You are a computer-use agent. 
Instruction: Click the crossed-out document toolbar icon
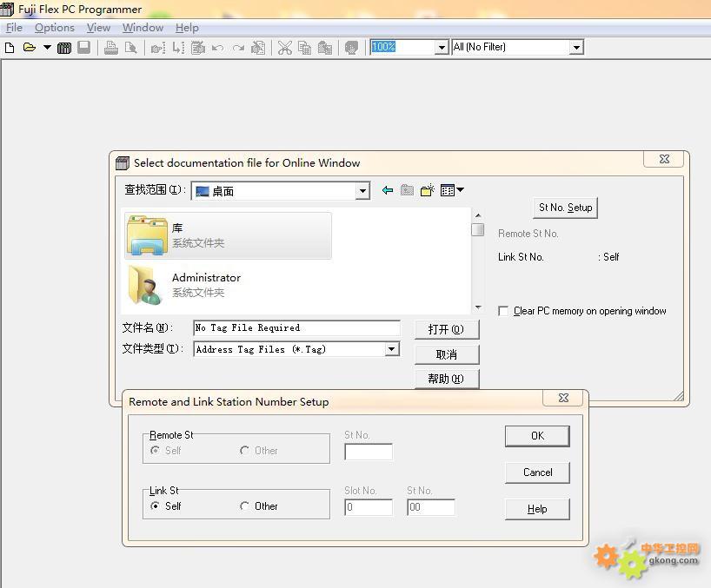pos(258,48)
